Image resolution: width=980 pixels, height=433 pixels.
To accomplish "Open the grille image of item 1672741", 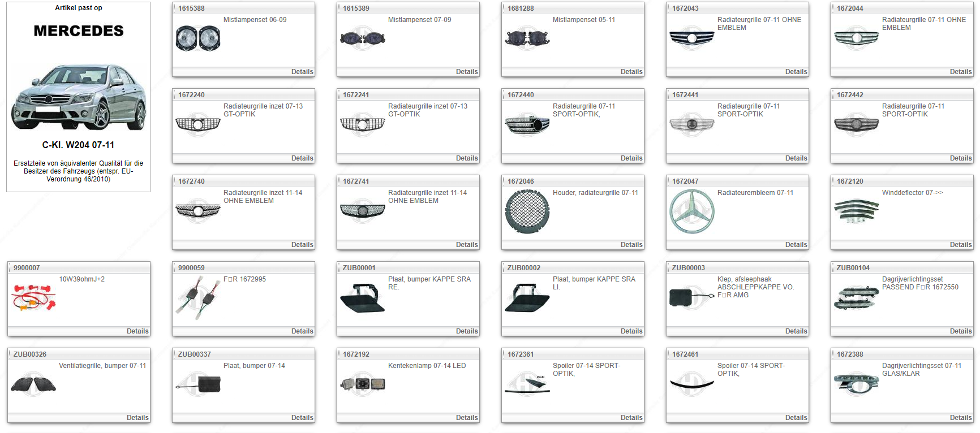I will (x=363, y=211).
